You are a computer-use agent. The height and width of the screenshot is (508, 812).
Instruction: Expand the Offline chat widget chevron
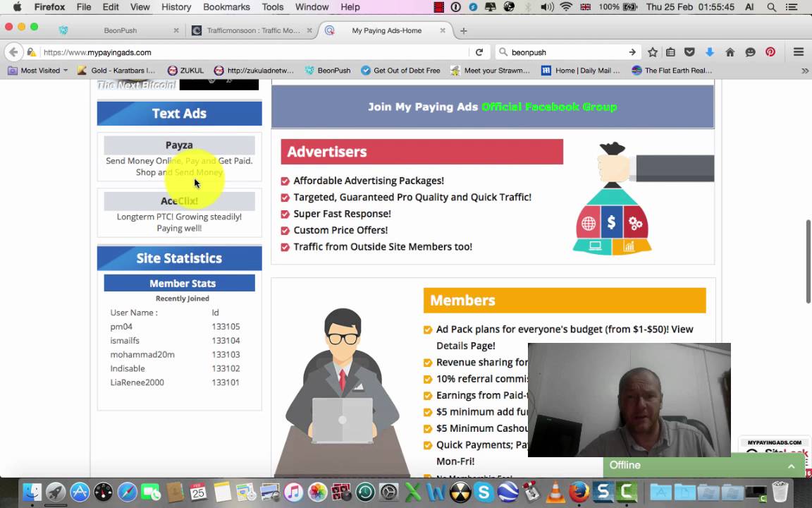point(792,466)
